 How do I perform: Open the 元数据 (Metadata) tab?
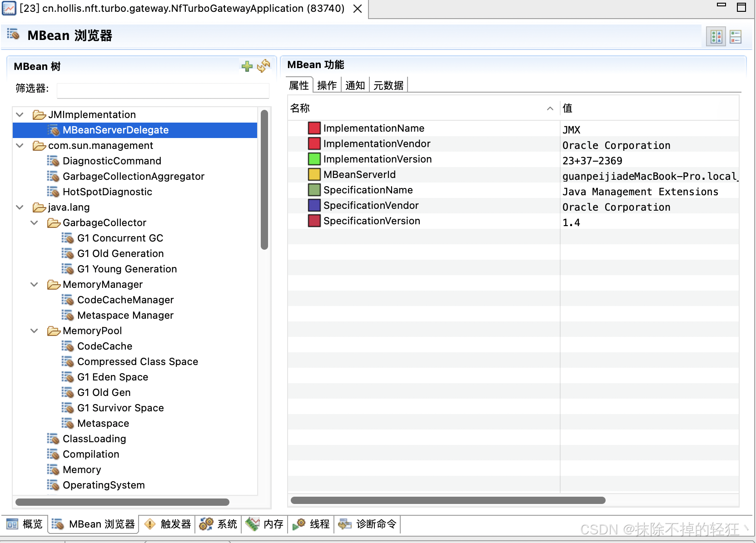[388, 85]
